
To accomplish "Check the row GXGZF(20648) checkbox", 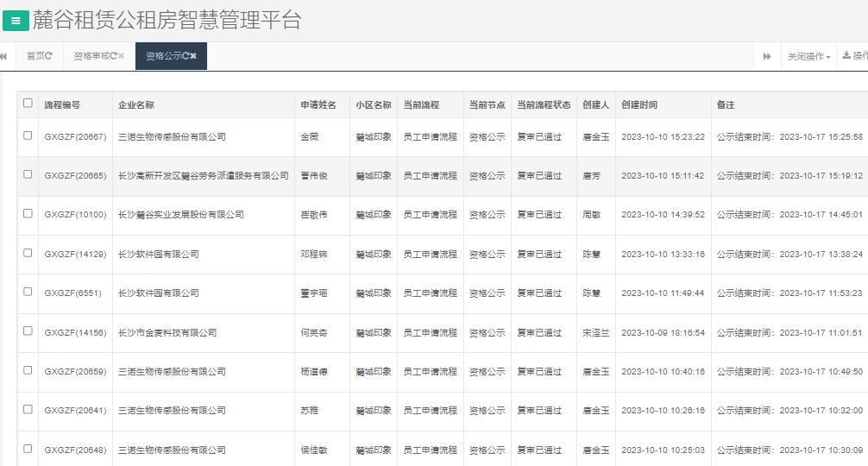I will click(28, 449).
